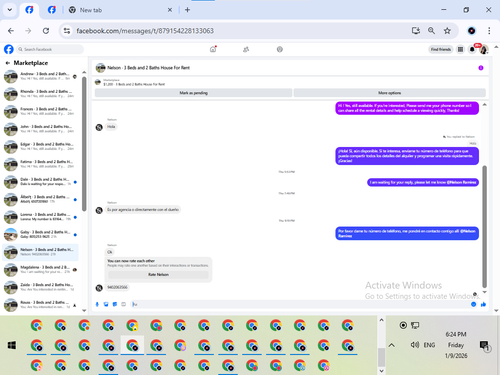This screenshot has width=500, height=375.
Task: View site information icon in address bar
Action: pyautogui.click(x=67, y=31)
